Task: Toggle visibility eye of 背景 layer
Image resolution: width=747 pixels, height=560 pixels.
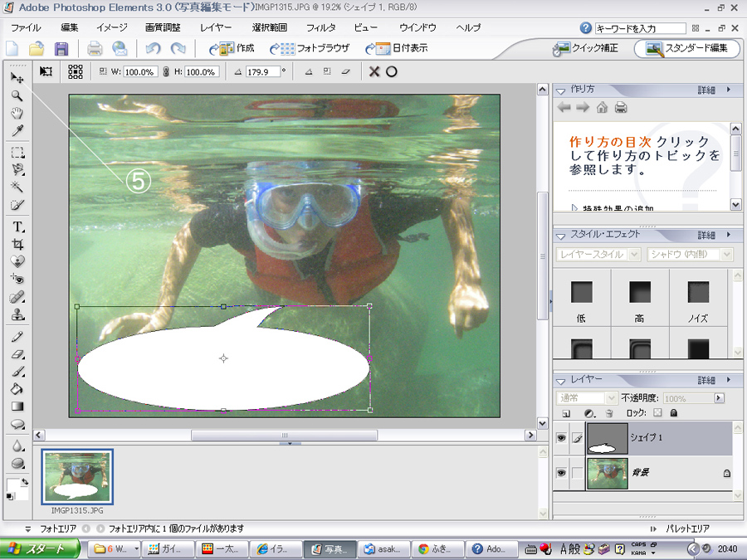Action: click(x=561, y=473)
